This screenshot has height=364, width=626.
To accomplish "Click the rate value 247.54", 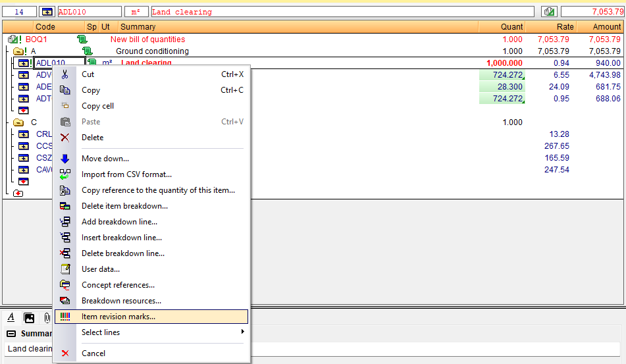I will pos(556,170).
